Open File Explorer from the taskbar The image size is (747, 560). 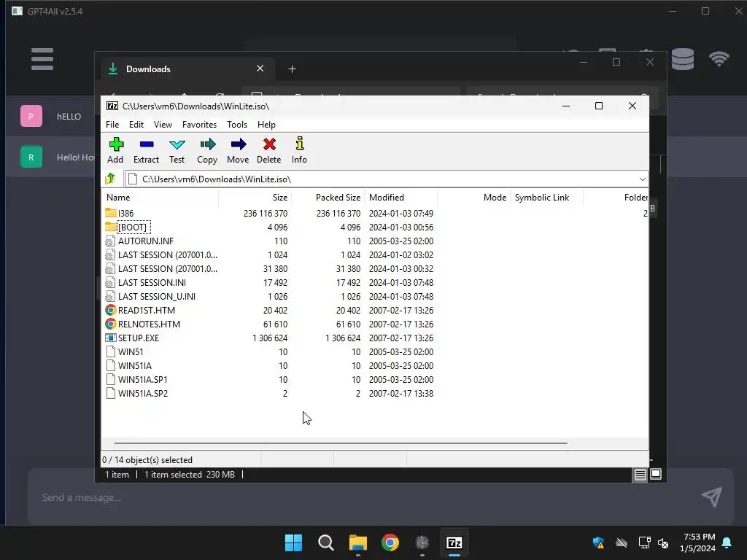click(x=357, y=542)
